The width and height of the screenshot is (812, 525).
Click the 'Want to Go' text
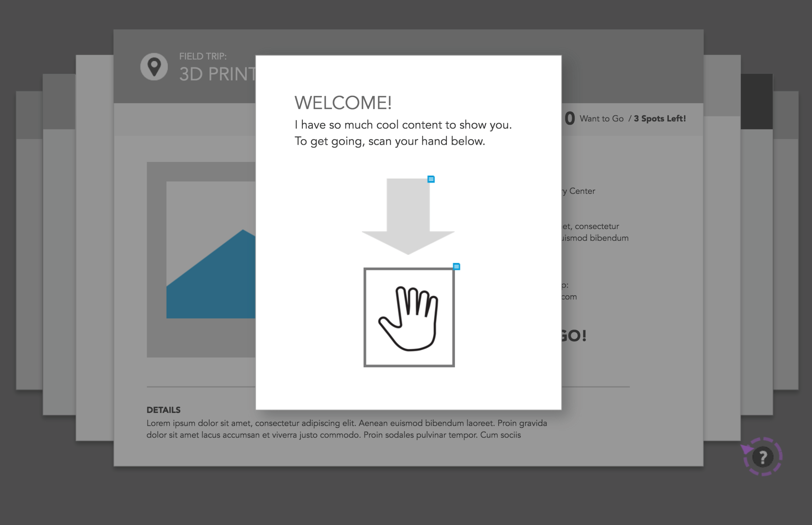pos(601,119)
